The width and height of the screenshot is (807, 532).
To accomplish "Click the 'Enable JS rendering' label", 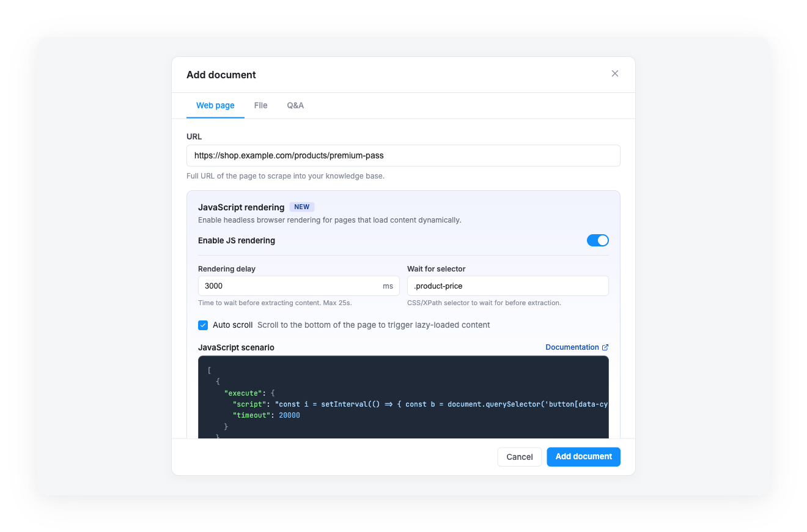I will tap(237, 240).
